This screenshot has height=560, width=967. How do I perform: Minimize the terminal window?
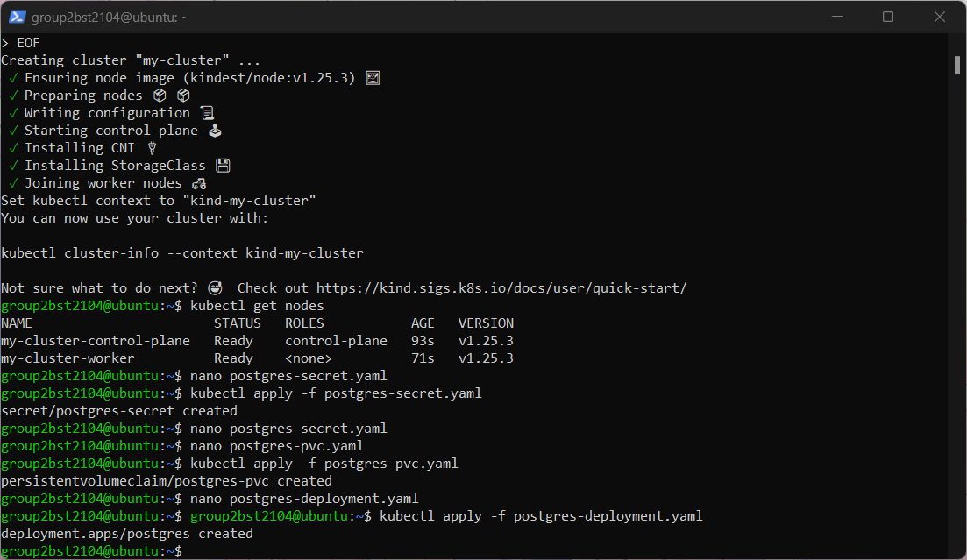click(837, 17)
